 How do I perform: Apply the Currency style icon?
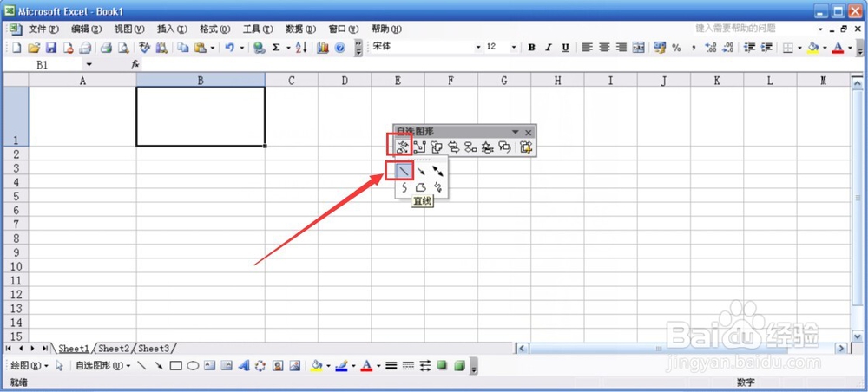tap(660, 48)
